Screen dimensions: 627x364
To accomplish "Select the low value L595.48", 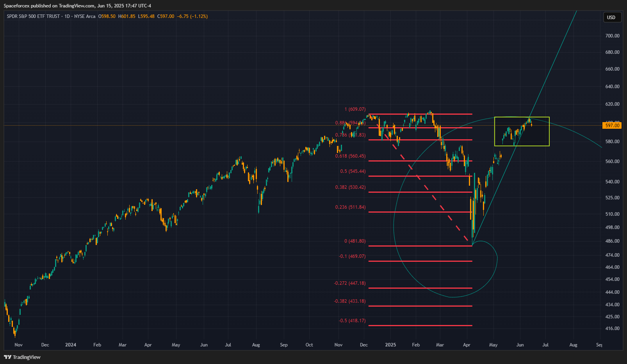I will tap(146, 16).
